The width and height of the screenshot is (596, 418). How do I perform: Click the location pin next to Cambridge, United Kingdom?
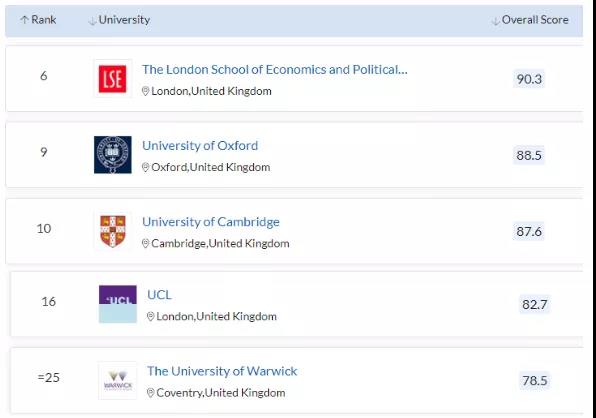click(x=145, y=243)
